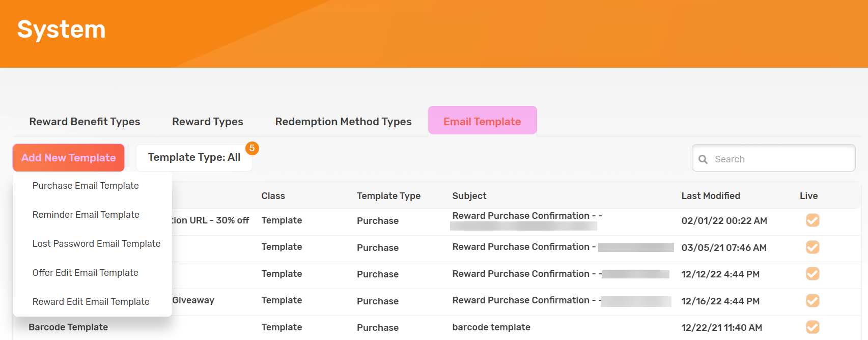Sort by Last Modified column header

pyautogui.click(x=711, y=196)
